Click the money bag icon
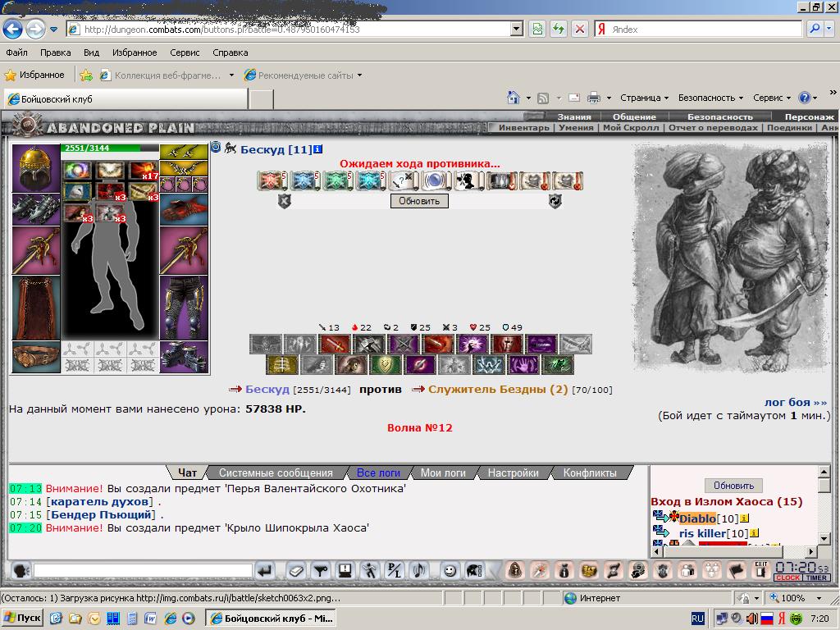 pos(564,571)
